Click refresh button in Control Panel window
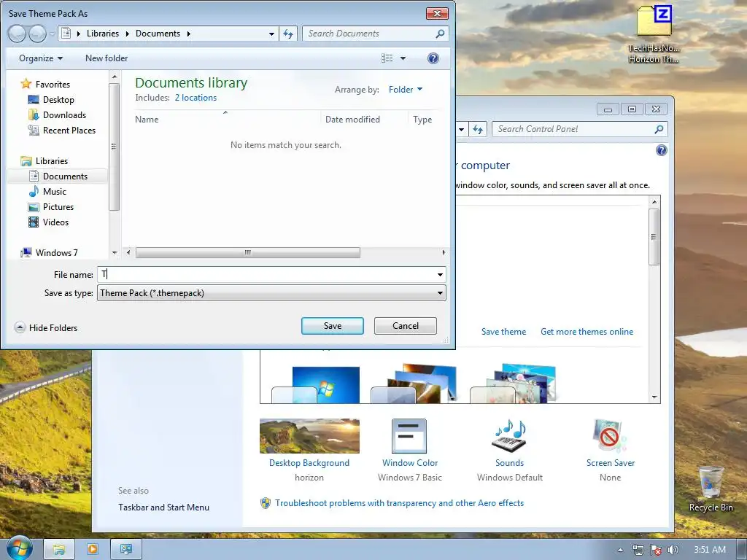Viewport: 747px width, 560px height. tap(478, 129)
